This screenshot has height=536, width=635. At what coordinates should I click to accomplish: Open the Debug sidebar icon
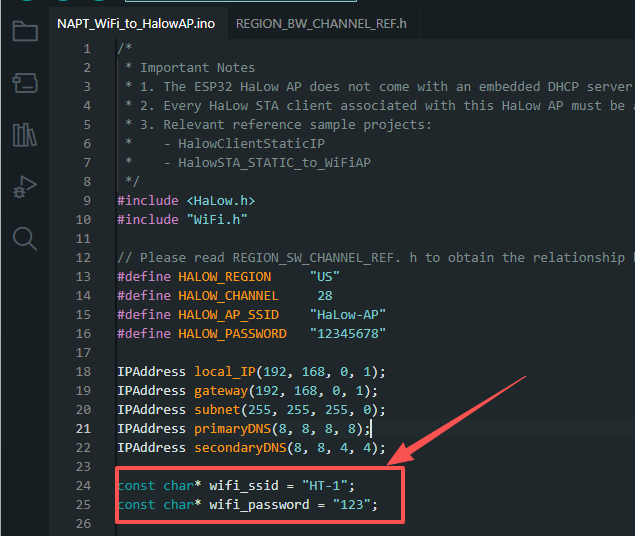pyautogui.click(x=25, y=187)
